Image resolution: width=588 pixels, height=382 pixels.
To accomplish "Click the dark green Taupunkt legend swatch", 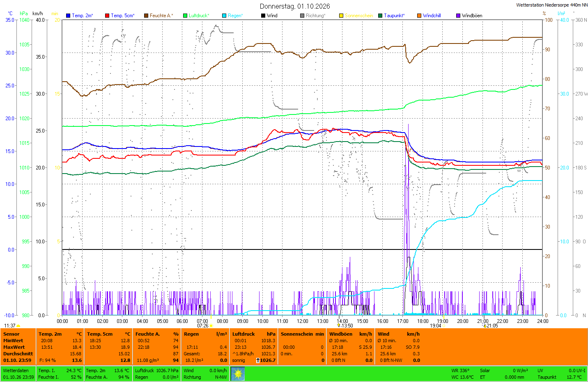I will tap(380, 16).
